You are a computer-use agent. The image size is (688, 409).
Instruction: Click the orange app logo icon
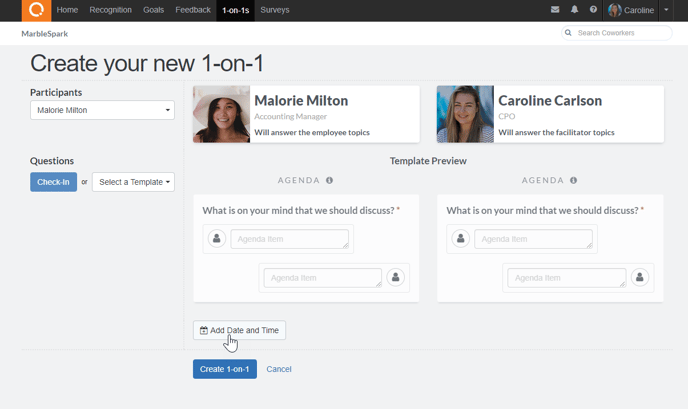pyautogui.click(x=36, y=11)
